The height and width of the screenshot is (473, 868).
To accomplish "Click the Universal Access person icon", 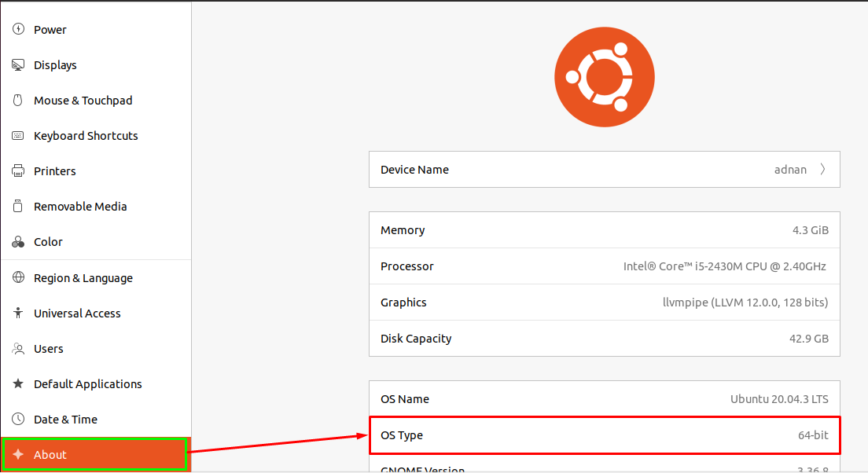I will (18, 313).
